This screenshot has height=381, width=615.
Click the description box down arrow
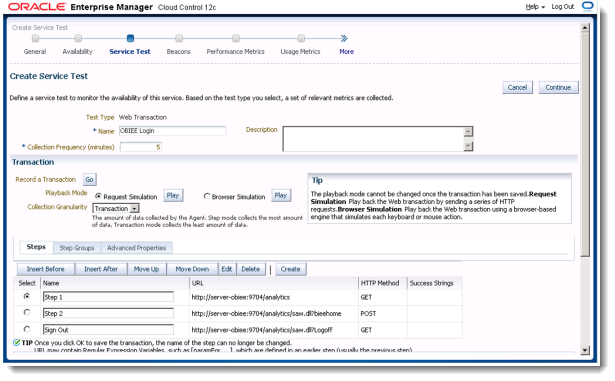[x=468, y=146]
